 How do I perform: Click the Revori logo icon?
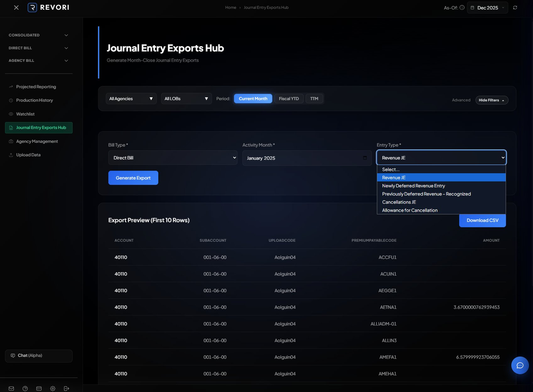(32, 7)
